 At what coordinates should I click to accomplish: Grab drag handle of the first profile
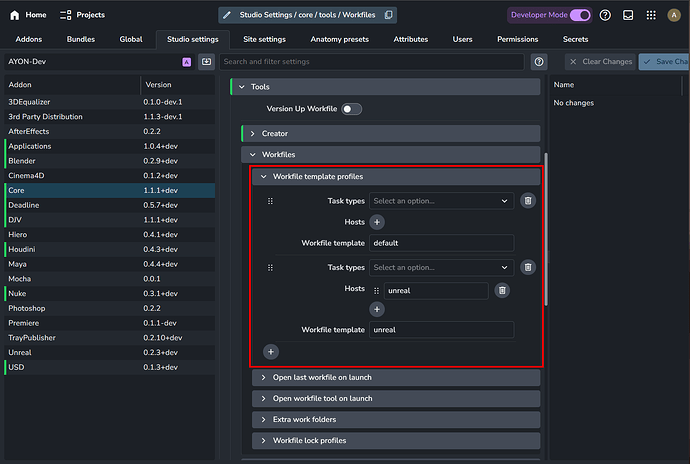coord(270,201)
